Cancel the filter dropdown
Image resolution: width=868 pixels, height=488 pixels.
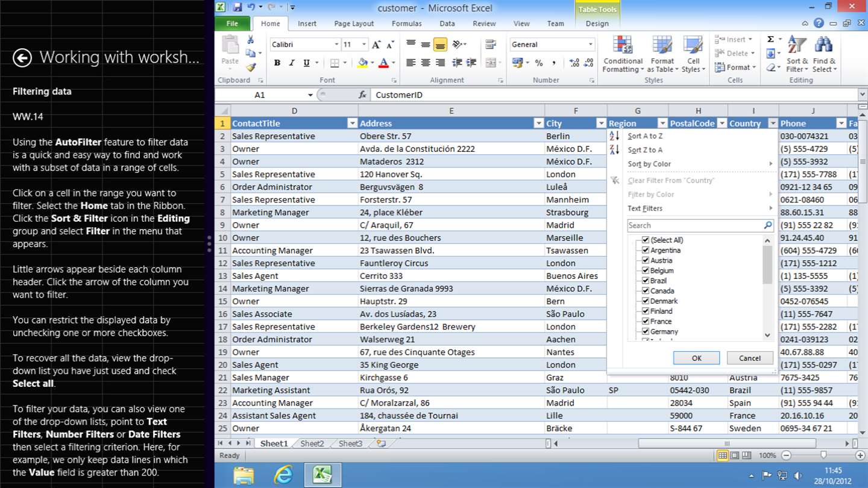[749, 358]
